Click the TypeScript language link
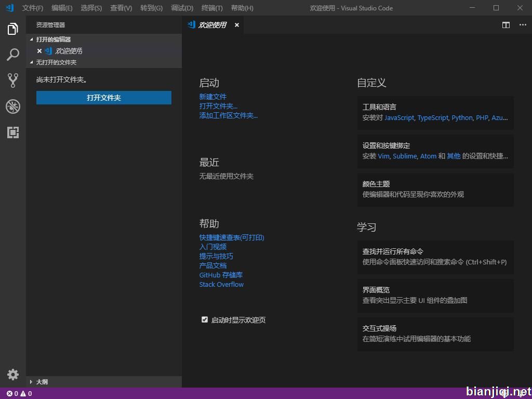This screenshot has height=399, width=532. tap(433, 118)
